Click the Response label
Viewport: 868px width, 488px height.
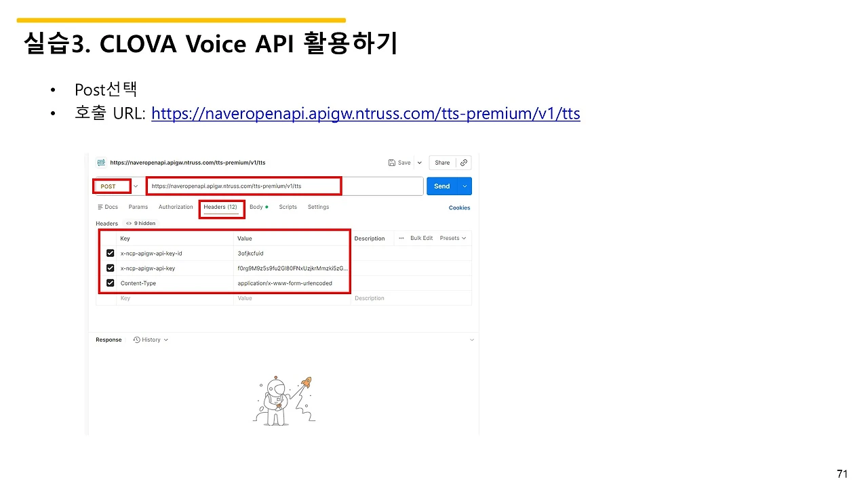point(108,340)
